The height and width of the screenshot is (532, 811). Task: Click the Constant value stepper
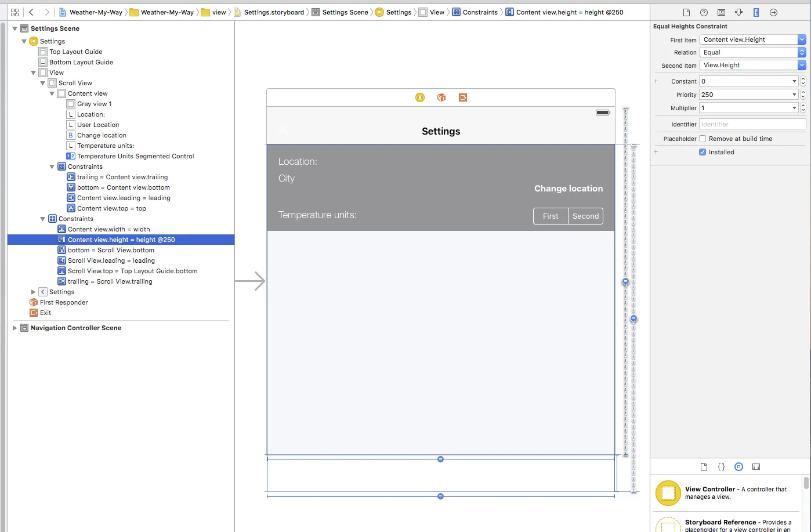pos(803,81)
